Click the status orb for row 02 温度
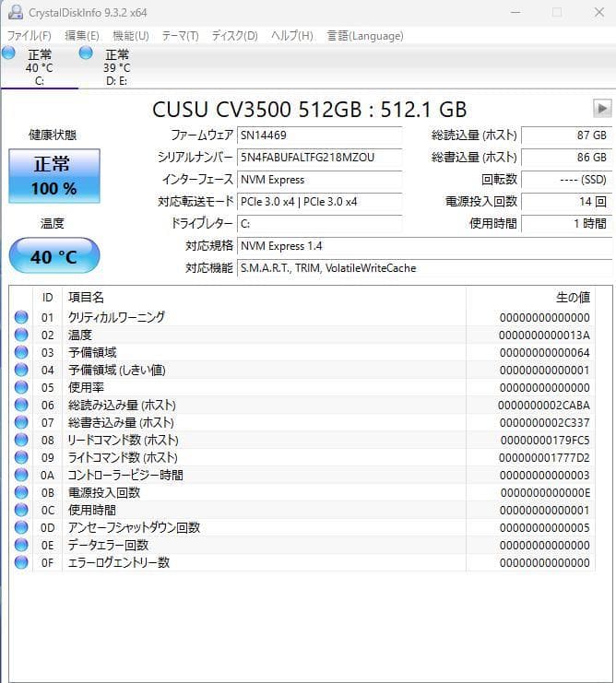The width and height of the screenshot is (616, 683). pyautogui.click(x=21, y=335)
